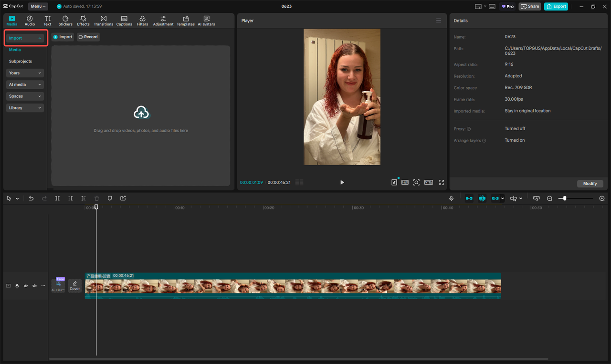This screenshot has height=364, width=611.
Task: Edit the clip Cover thumbnail
Action: point(74,285)
